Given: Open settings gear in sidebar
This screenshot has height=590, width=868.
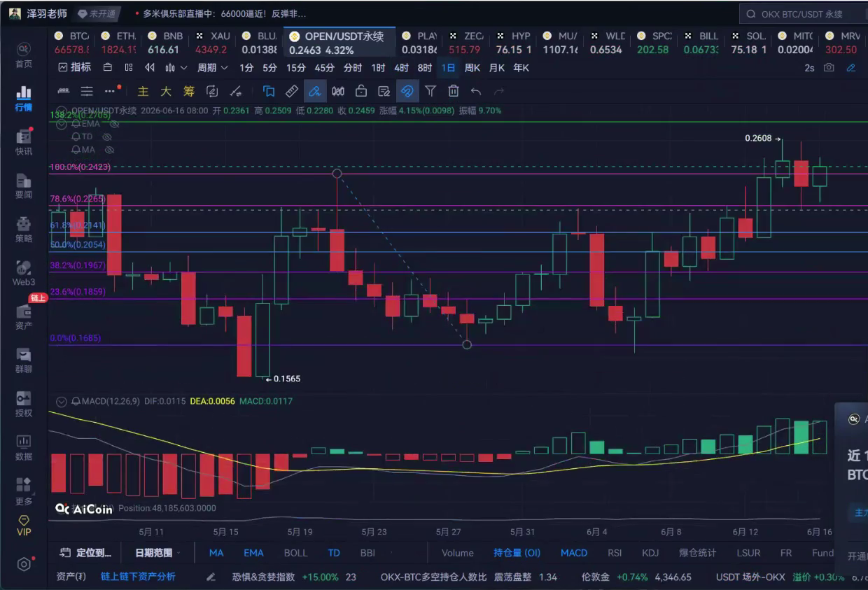Looking at the screenshot, I should (x=24, y=564).
